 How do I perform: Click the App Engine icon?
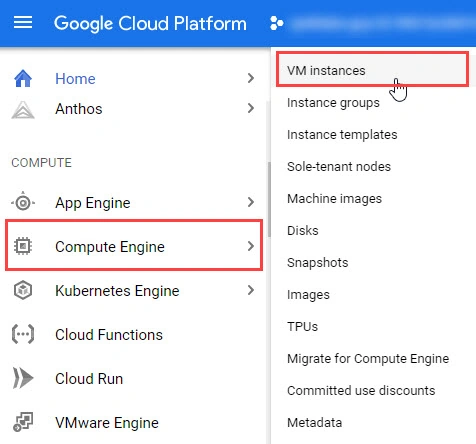23,202
